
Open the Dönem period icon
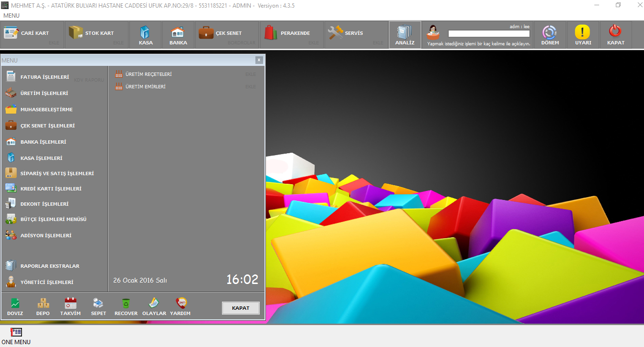pyautogui.click(x=549, y=32)
